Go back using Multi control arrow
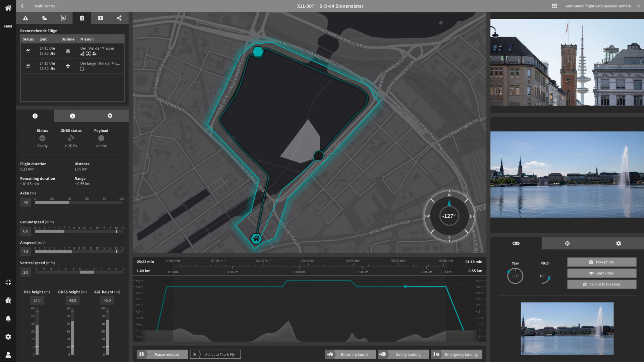Image resolution: width=644 pixels, height=362 pixels. coord(22,6)
